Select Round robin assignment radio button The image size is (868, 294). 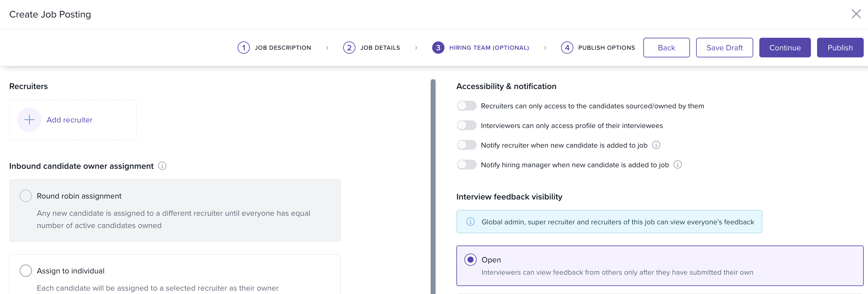25,196
